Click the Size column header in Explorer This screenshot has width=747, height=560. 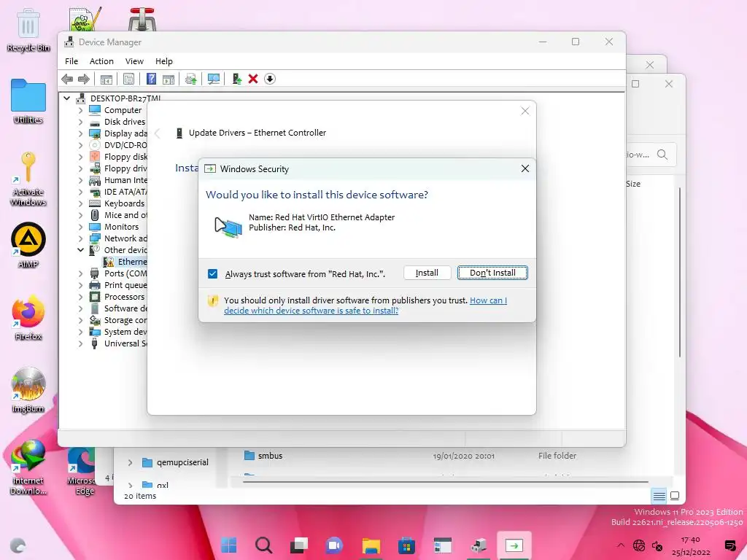(x=633, y=184)
